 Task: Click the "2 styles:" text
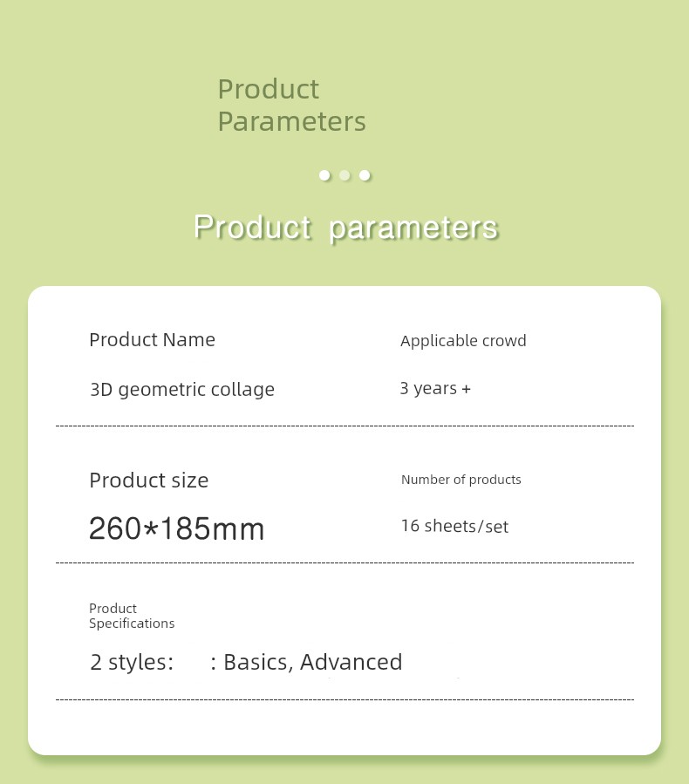pos(132,662)
